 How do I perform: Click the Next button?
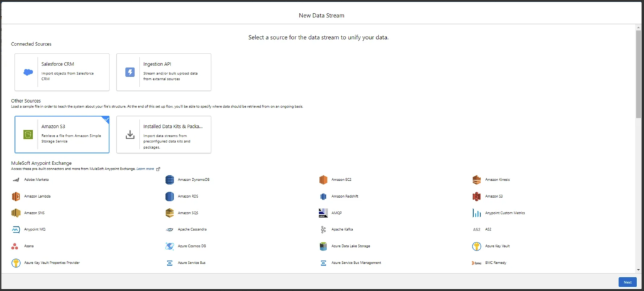click(628, 282)
